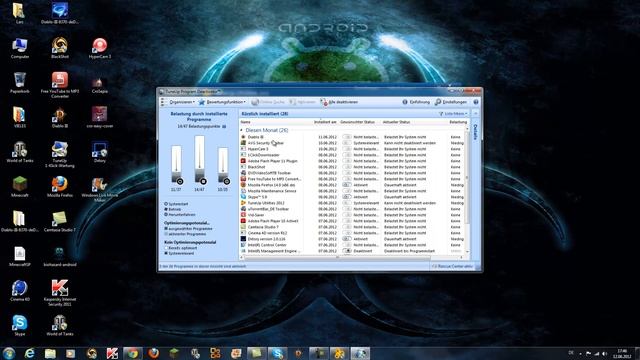Viewport: 640px width, 360px height.
Task: Toggle the Vid-Saver status switch
Action: [347, 215]
